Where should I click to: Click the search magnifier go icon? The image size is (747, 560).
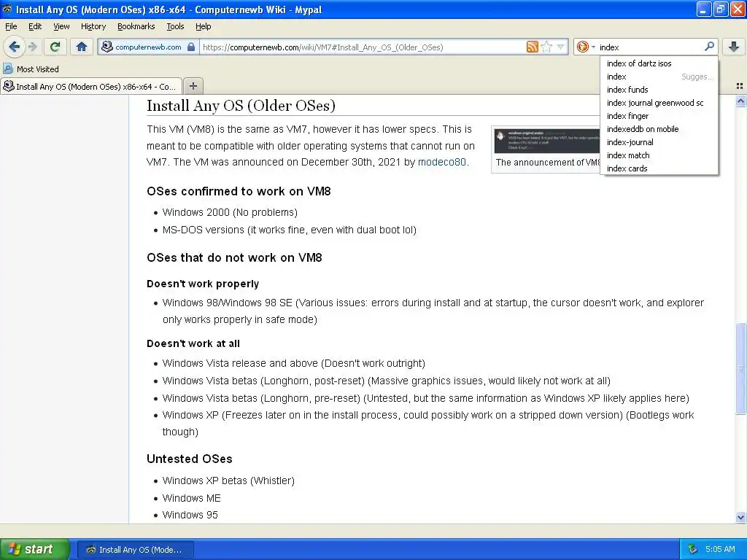[709, 46]
